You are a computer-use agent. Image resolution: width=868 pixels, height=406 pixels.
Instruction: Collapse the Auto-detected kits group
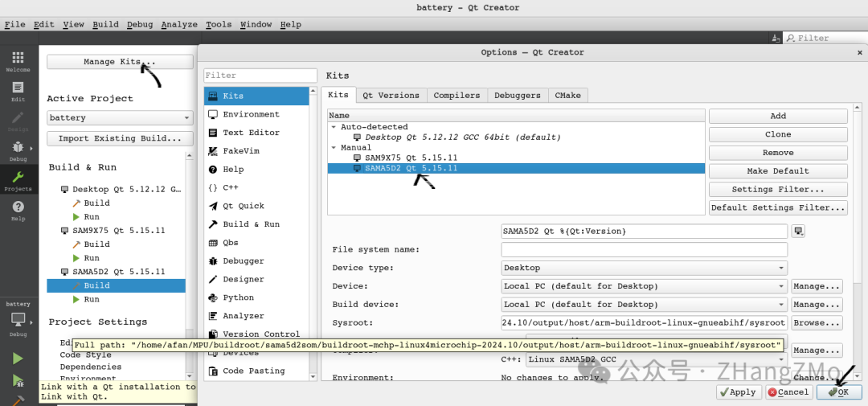(x=334, y=127)
